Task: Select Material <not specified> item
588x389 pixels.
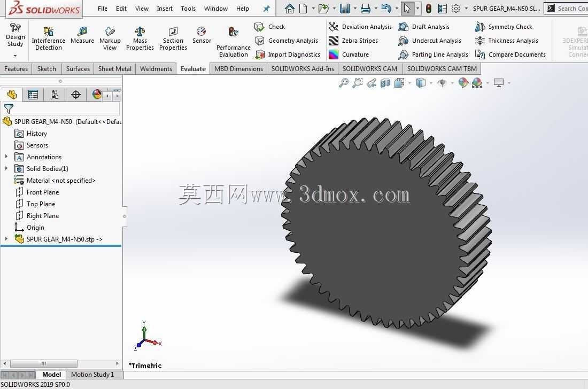Action: [55, 181]
